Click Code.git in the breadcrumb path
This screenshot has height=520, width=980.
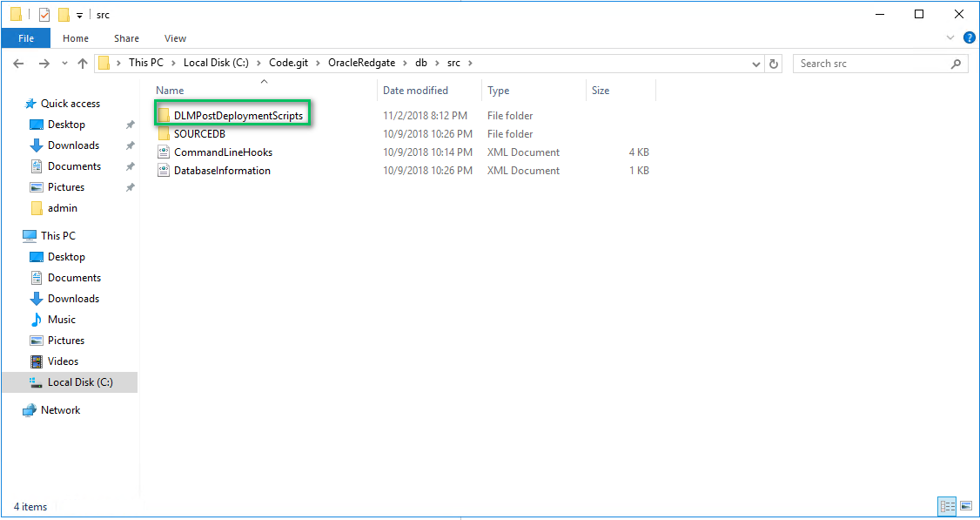[x=290, y=63]
